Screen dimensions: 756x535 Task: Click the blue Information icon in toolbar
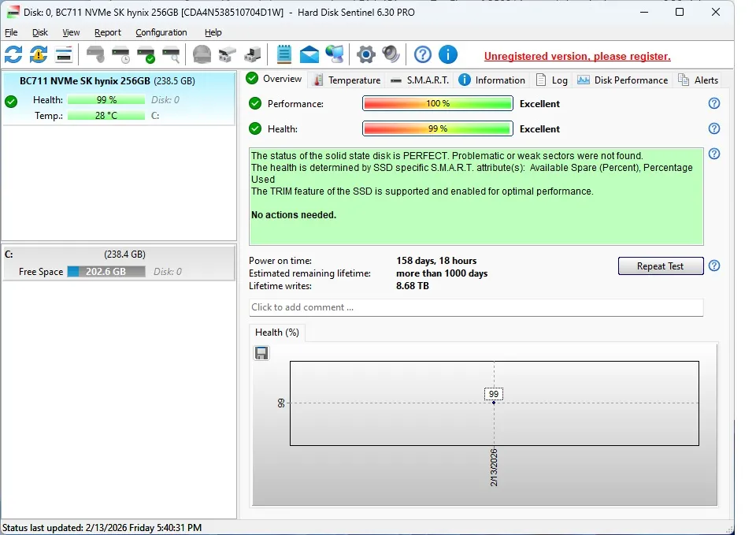(x=448, y=54)
